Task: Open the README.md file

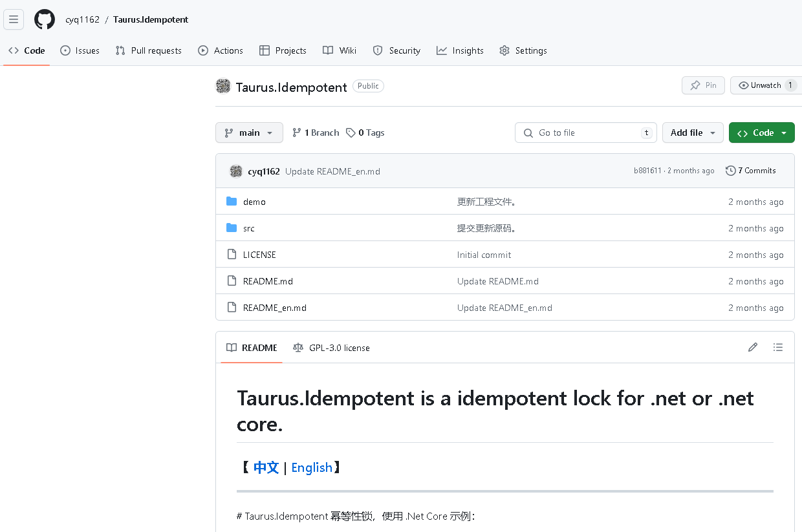Action: 268,281
